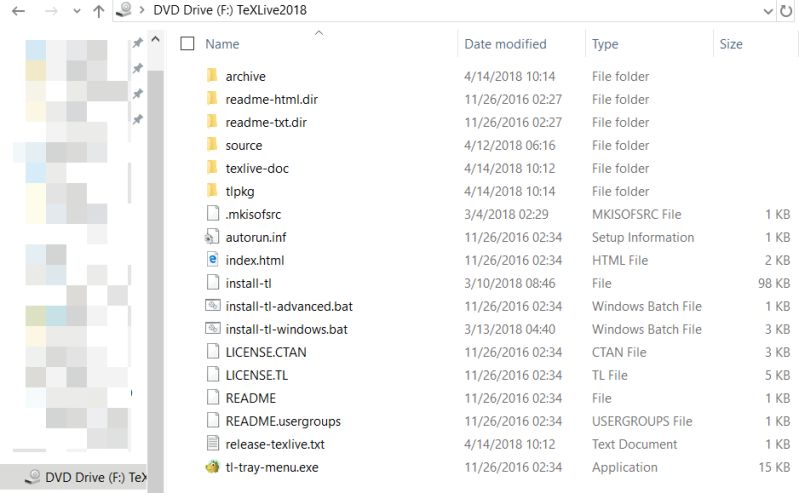Select the readme-html.dir folder name
Viewport: 799px width, 493px height.
[x=272, y=99]
